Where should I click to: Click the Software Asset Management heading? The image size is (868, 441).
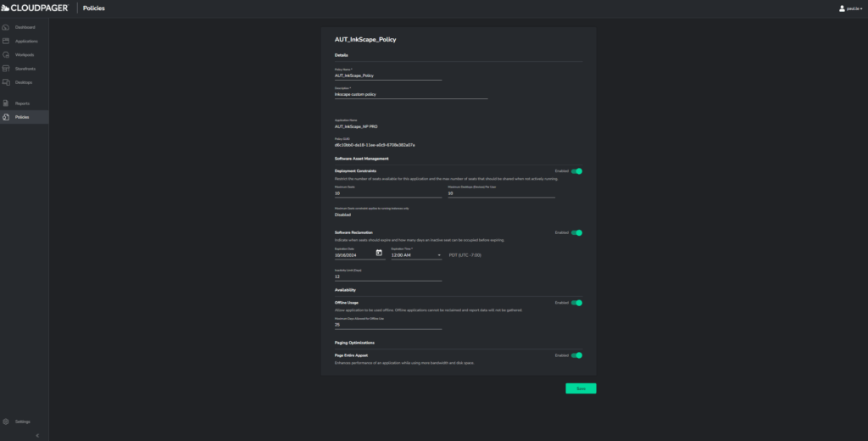point(361,159)
